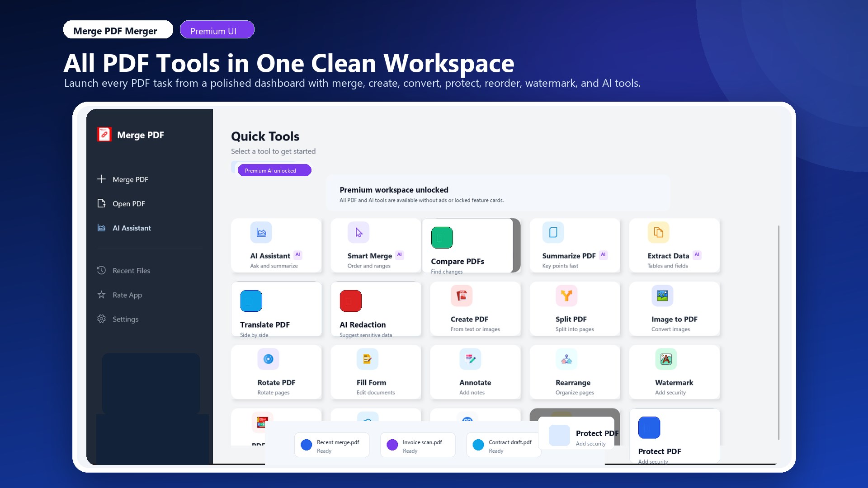Open the red AI Redaction icon
The height and width of the screenshot is (488, 868).
[351, 301]
